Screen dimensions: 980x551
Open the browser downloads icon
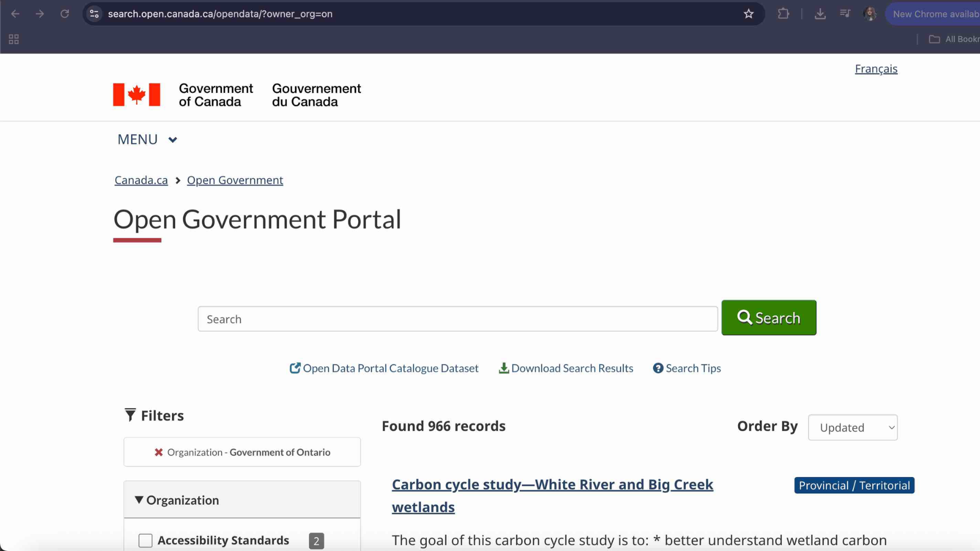pos(820,14)
